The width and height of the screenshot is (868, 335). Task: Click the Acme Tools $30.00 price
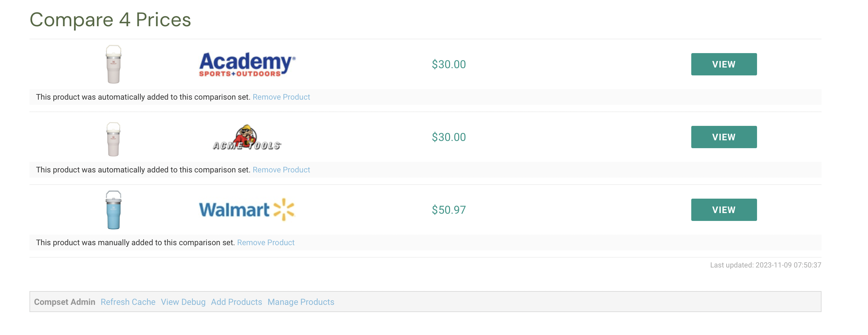[x=449, y=137]
